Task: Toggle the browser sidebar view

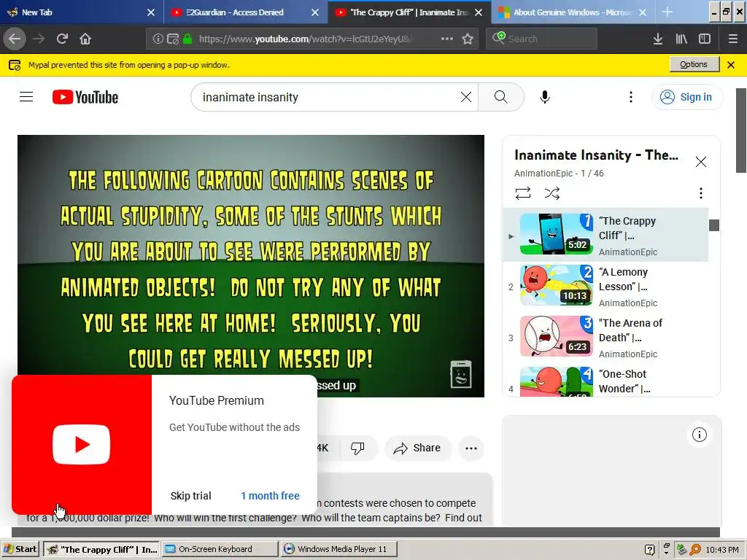Action: click(705, 39)
